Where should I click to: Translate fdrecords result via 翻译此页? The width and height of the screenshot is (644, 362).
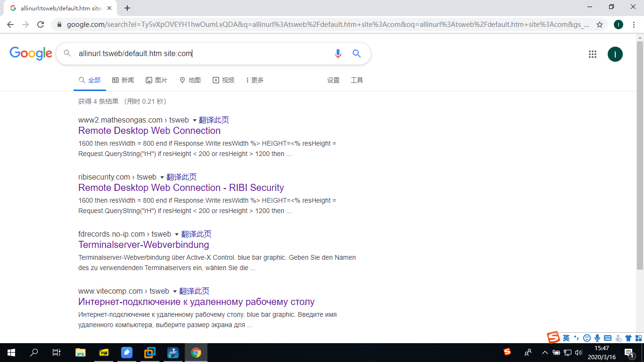coord(196,234)
